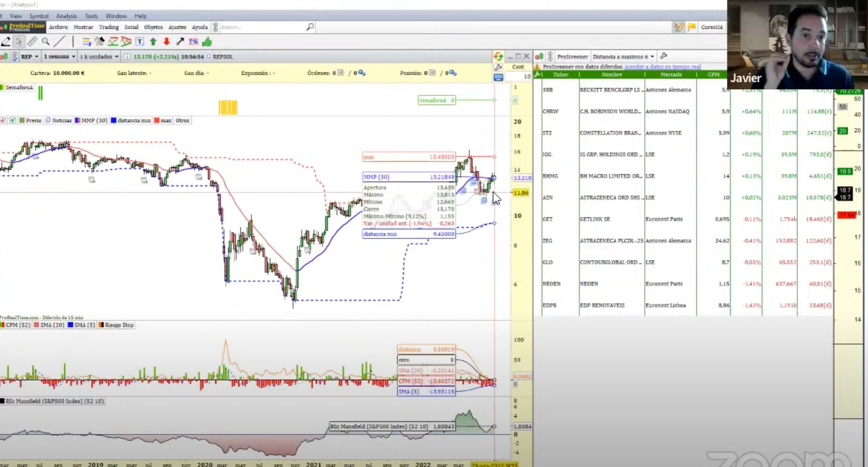Toggle the CPM (52) indicator label
Screen dimensions: 868x467
click(x=15, y=325)
